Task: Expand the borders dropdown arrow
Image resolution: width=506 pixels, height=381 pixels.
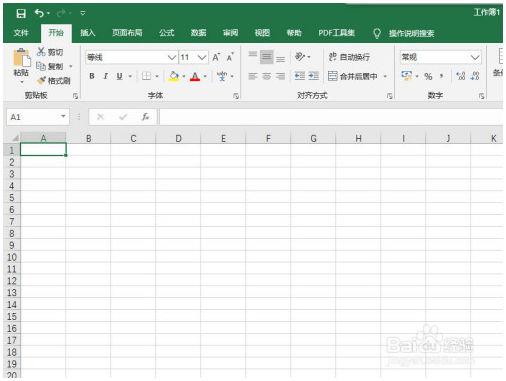Action: tap(157, 76)
